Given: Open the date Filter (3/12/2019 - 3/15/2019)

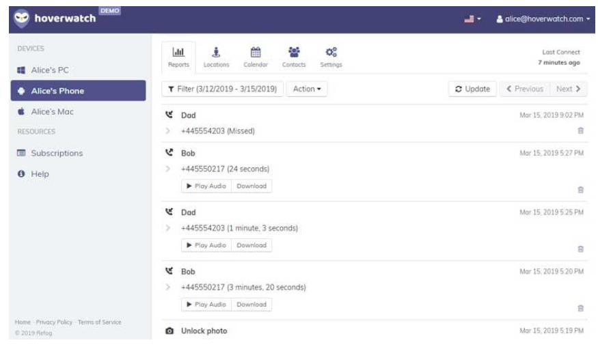Looking at the screenshot, I should pos(222,89).
